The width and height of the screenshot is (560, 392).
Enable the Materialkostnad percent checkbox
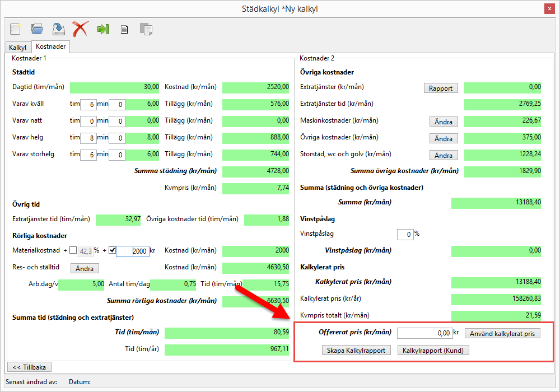pos(73,250)
